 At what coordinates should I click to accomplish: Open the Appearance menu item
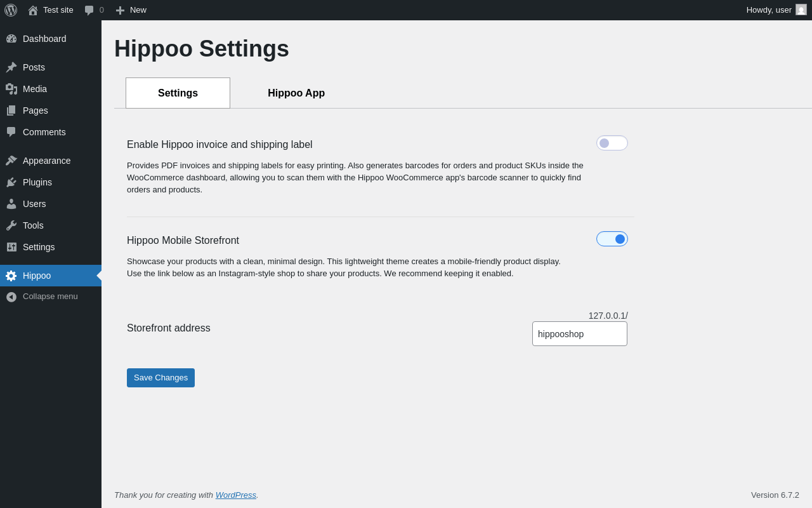[46, 161]
